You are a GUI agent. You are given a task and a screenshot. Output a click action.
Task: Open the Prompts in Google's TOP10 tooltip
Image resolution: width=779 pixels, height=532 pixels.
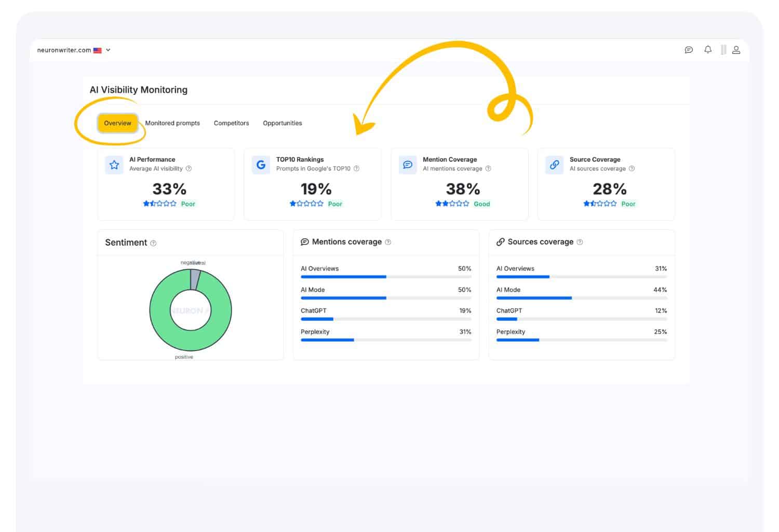click(x=357, y=168)
